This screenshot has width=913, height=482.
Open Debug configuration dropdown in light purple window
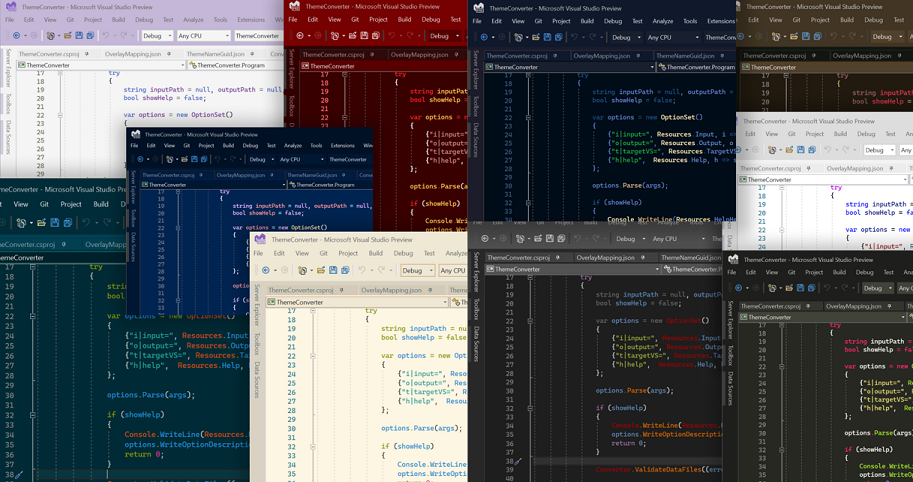(x=157, y=36)
